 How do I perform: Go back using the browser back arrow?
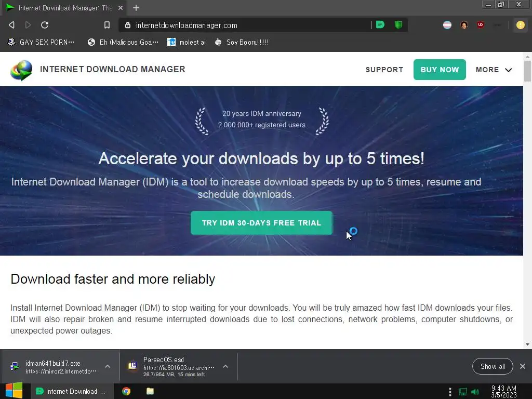point(11,25)
